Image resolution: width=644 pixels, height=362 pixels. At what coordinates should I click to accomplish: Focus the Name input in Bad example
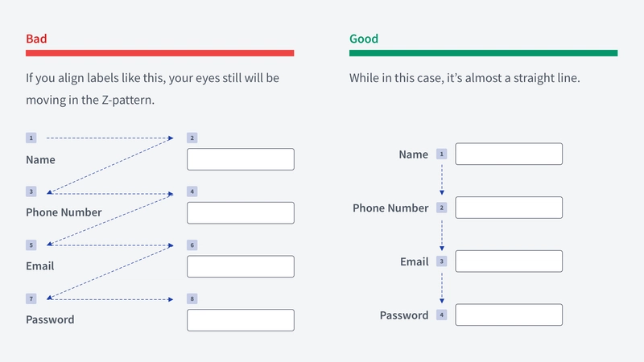click(x=241, y=159)
